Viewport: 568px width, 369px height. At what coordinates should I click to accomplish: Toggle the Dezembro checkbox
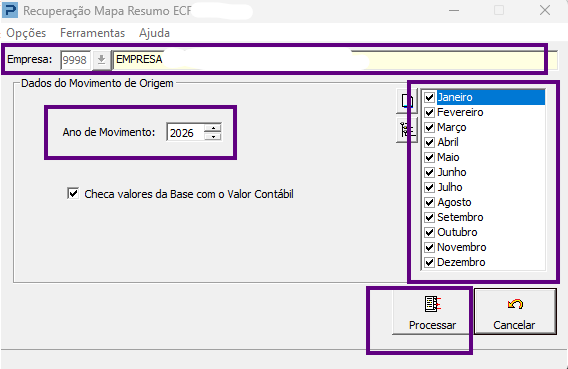[x=430, y=262]
